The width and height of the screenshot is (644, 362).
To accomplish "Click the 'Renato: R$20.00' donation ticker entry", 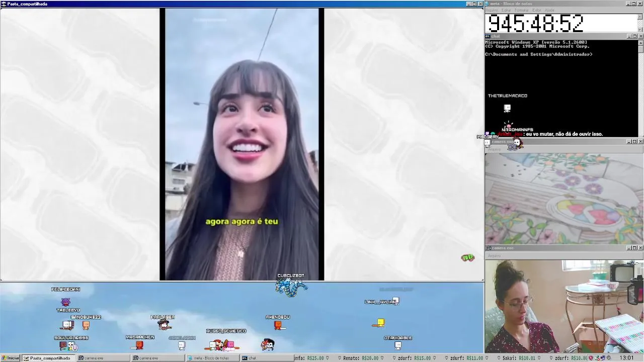I will tap(361, 358).
